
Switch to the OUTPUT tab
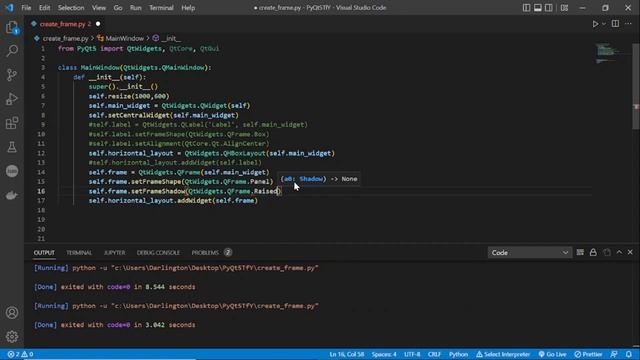coord(44,253)
